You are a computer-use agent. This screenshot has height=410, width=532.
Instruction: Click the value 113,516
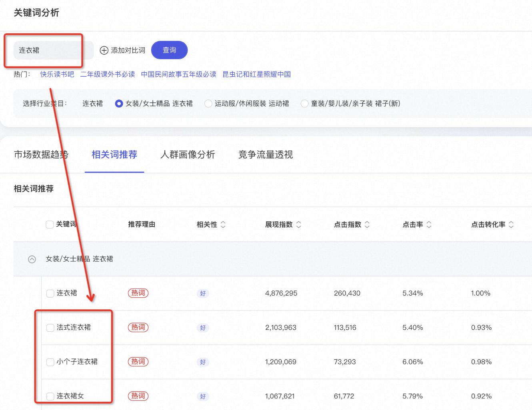[x=345, y=328]
